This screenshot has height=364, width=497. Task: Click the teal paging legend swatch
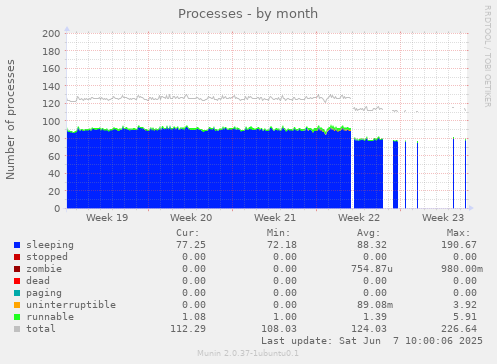coord(17,293)
